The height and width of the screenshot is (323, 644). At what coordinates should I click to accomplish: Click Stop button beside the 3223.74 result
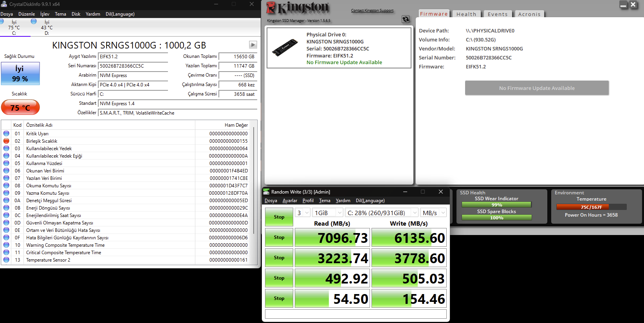click(279, 258)
